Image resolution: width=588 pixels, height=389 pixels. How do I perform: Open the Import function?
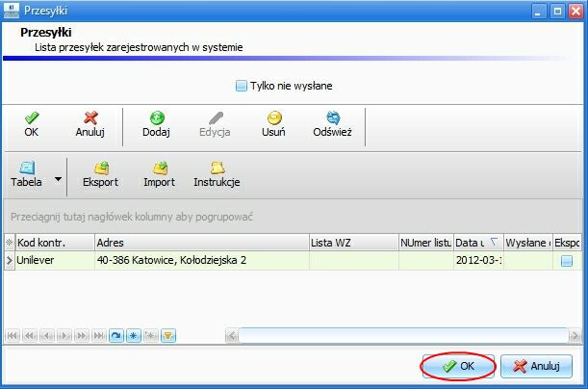160,174
